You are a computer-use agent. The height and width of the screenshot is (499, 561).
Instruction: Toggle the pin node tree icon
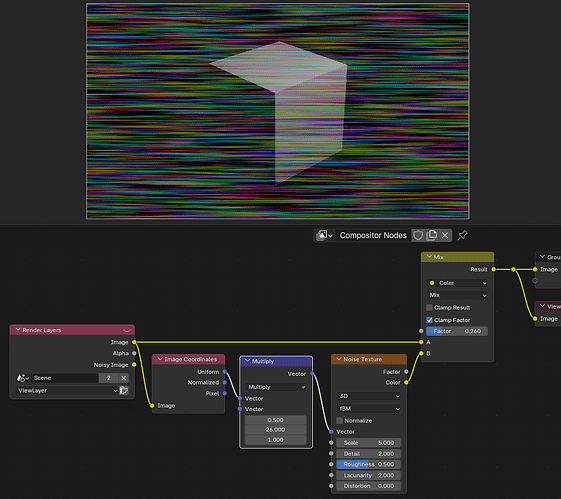click(462, 235)
